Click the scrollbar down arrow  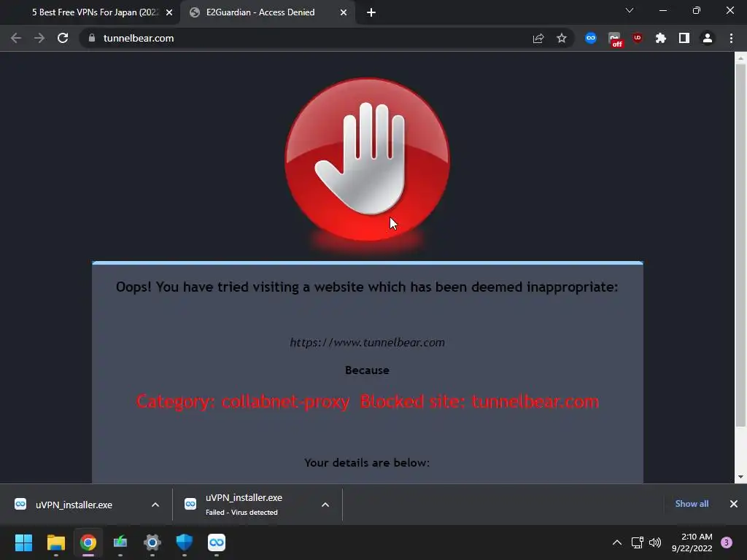(740, 477)
